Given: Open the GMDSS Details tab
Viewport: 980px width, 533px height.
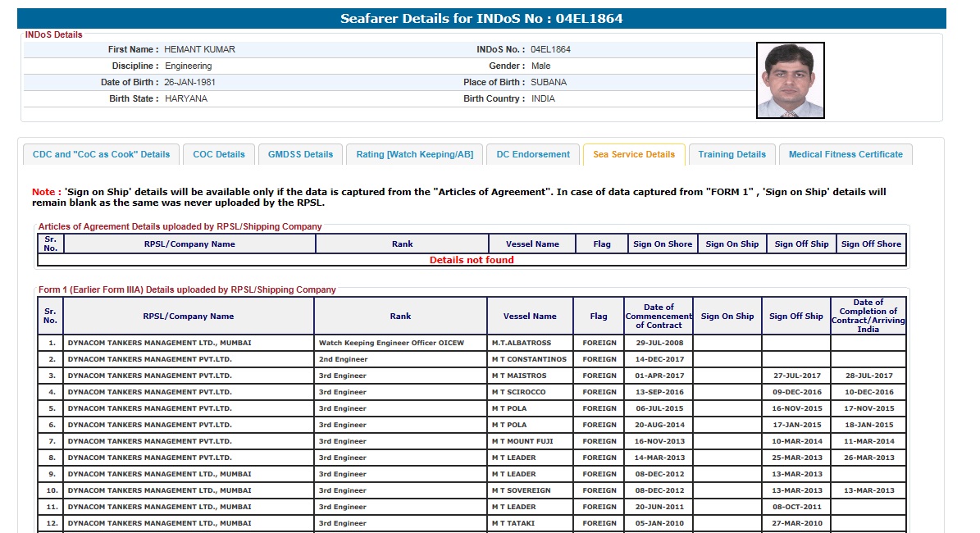Looking at the screenshot, I should (300, 154).
